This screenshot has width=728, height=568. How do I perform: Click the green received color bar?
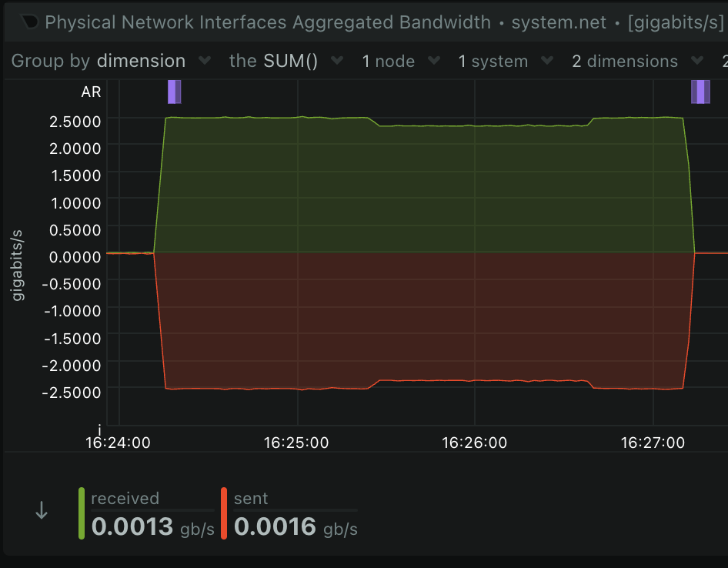click(82, 513)
